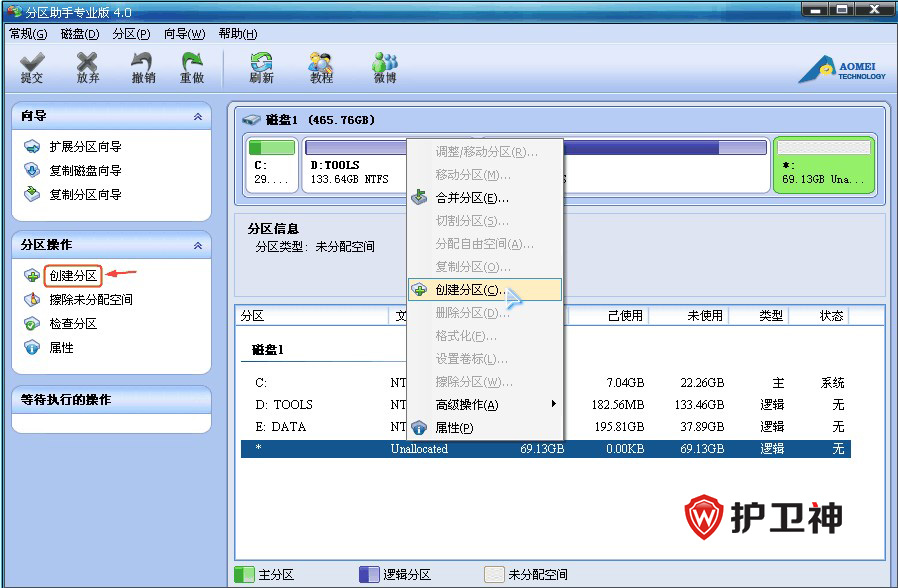Image resolution: width=898 pixels, height=588 pixels.
Task: Select the 69.13GB unallocated block in disk map
Action: (x=824, y=165)
